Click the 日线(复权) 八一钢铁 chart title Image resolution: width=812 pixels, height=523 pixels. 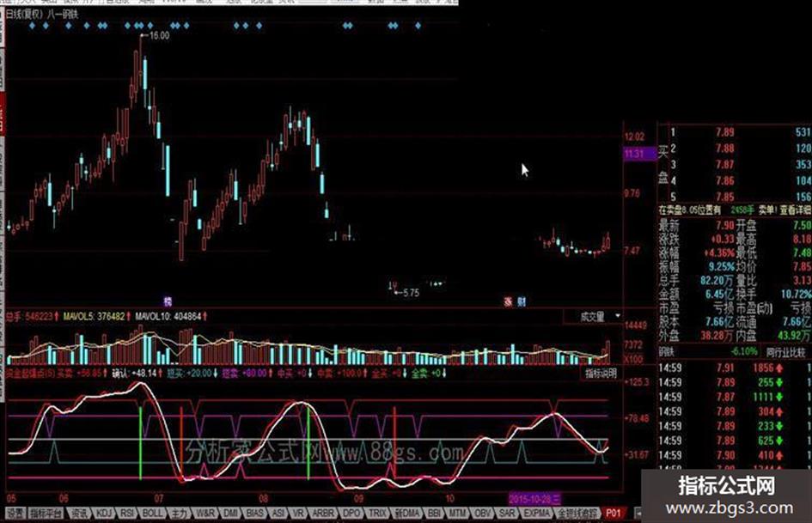point(42,14)
